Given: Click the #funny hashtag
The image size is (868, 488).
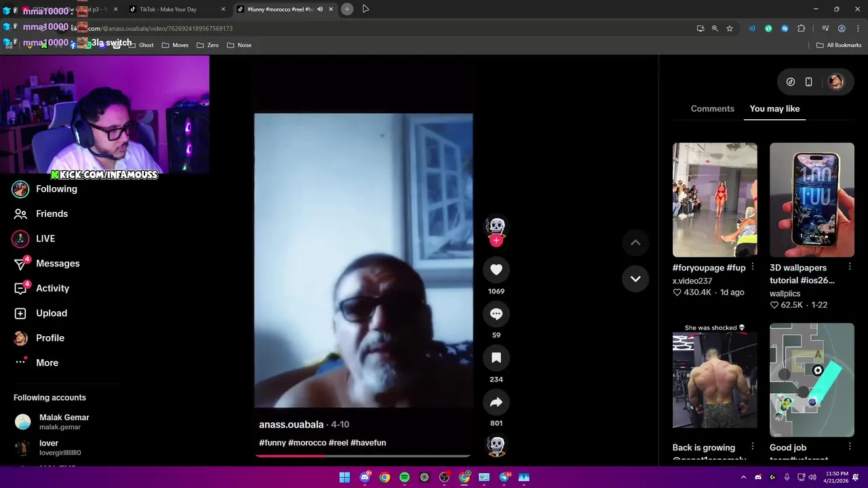Looking at the screenshot, I should tap(273, 443).
